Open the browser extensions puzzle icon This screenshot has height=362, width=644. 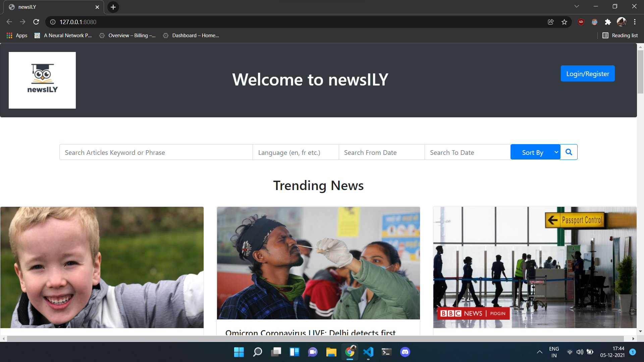click(x=608, y=22)
